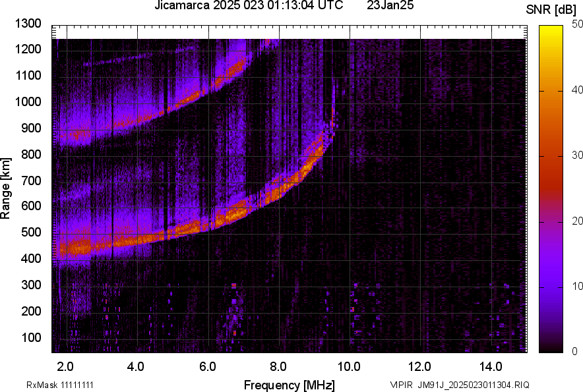Click the 8.0 tick on the frequency axis

tap(278, 366)
